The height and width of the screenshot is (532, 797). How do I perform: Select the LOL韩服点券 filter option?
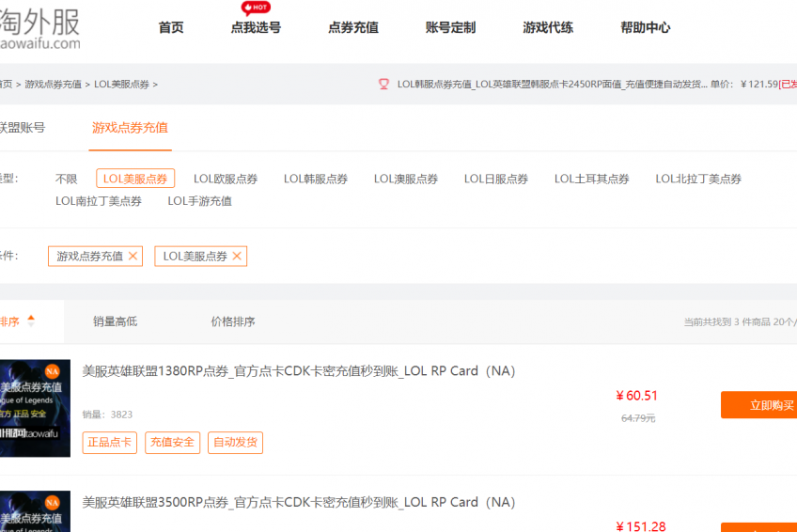[x=316, y=179]
